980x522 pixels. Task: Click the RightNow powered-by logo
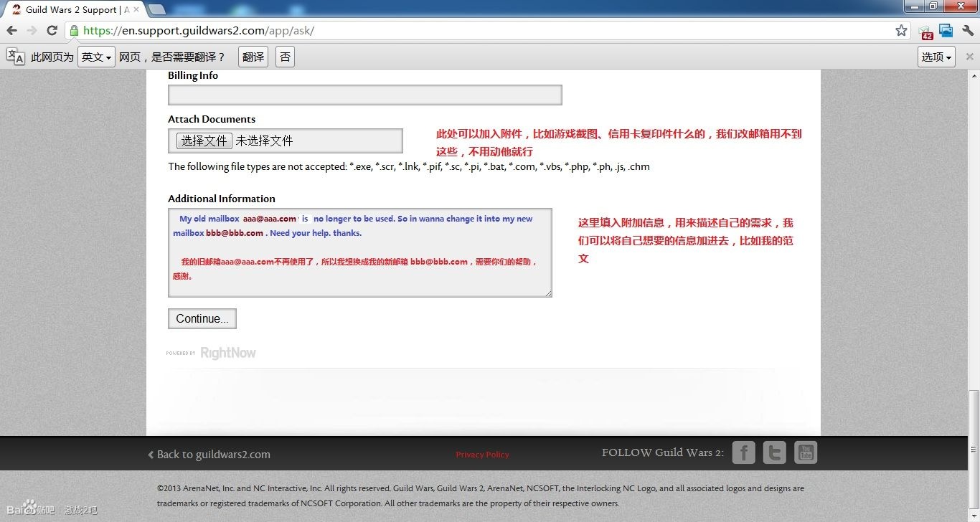coord(211,353)
